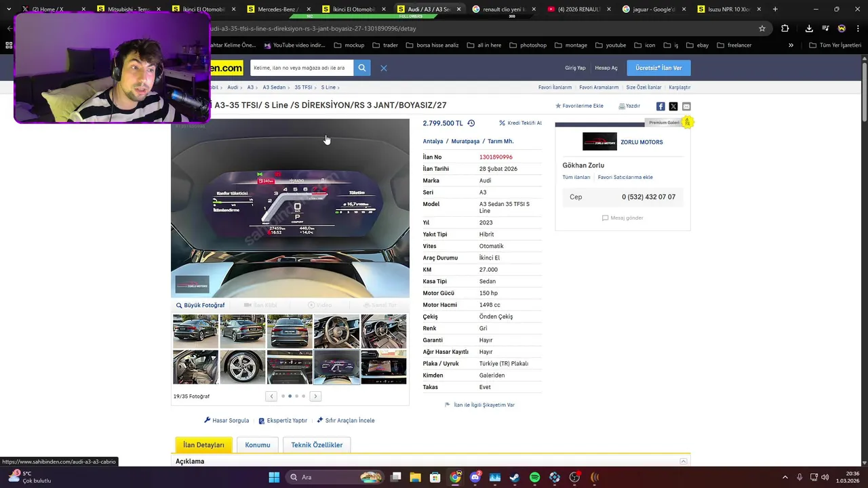Share the listing on Facebook
Viewport: 868px width, 488px height.
click(x=660, y=106)
